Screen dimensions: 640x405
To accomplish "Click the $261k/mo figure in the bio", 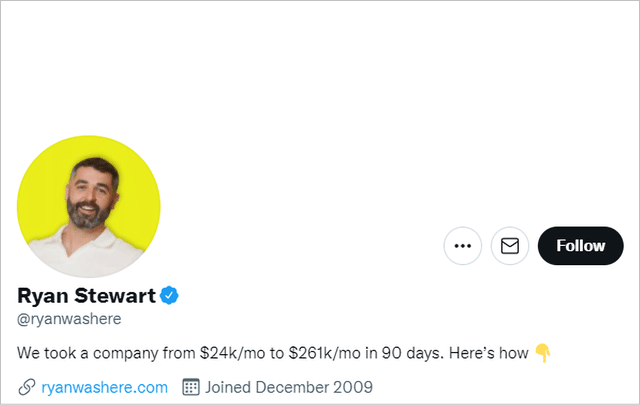I will [x=324, y=353].
